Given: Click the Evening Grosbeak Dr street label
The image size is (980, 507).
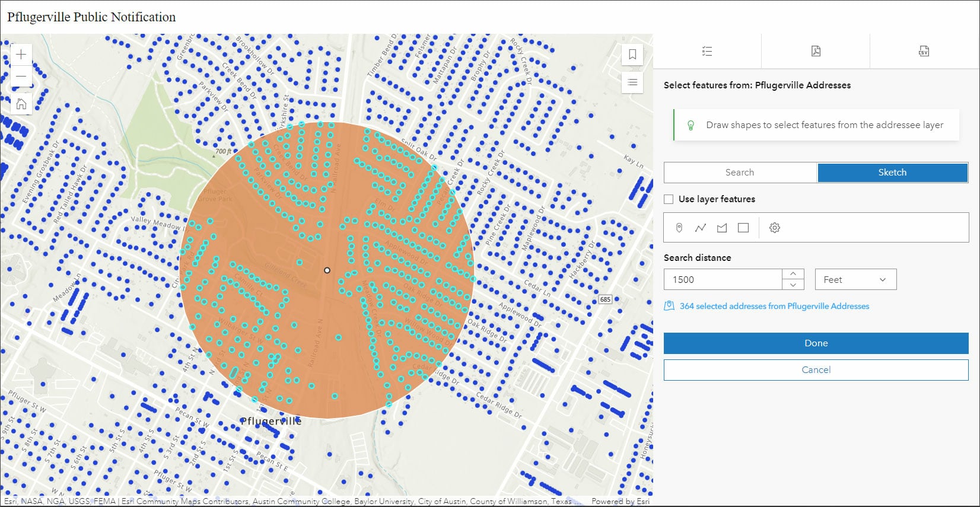Looking at the screenshot, I should pos(41,173).
